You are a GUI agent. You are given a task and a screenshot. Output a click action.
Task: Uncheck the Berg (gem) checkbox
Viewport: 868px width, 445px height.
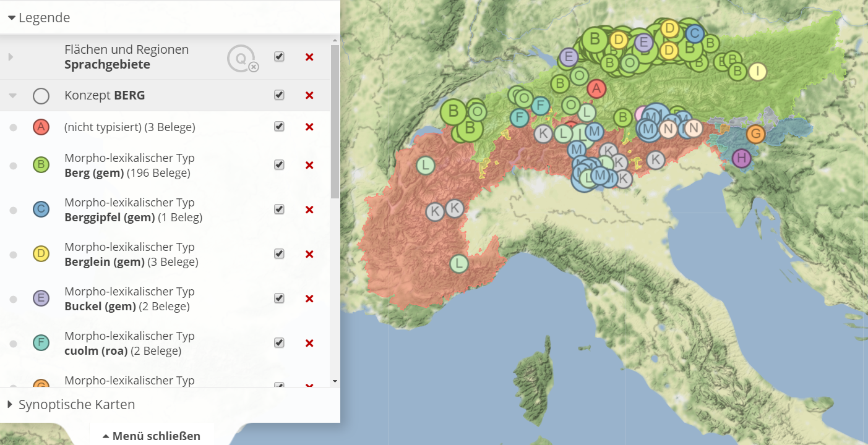click(x=279, y=165)
